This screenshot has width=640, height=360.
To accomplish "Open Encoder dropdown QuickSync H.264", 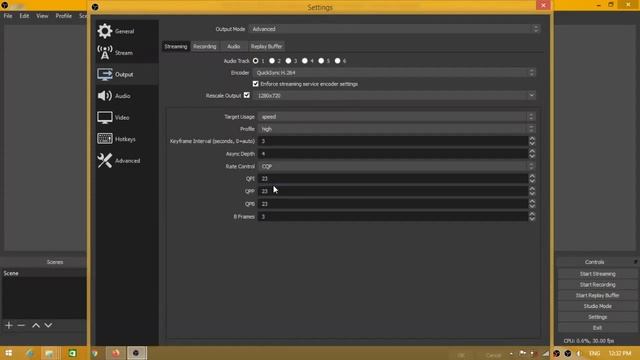I will click(394, 73).
